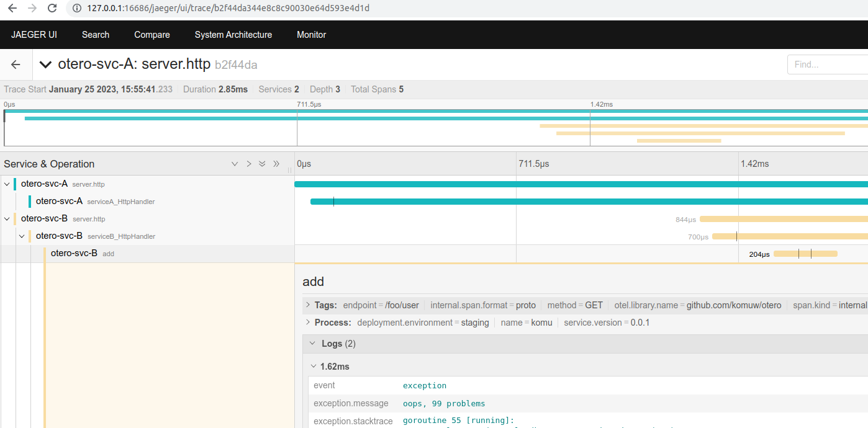This screenshot has height=428, width=868.
Task: Click the deployment.environment = staging tag
Action: pos(423,323)
